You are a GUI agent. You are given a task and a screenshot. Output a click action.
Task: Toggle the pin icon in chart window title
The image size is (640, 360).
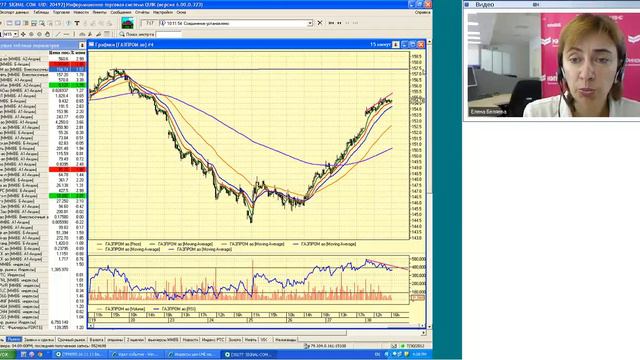coord(396,44)
